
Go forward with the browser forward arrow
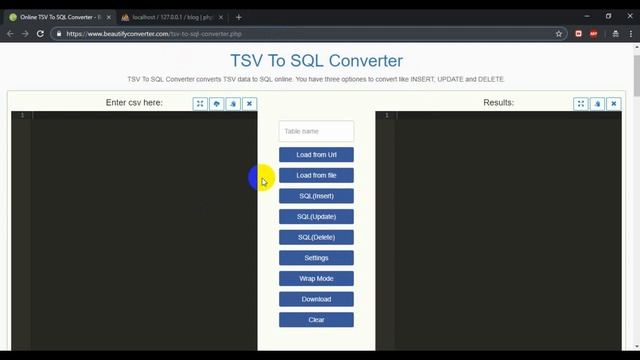click(25, 34)
